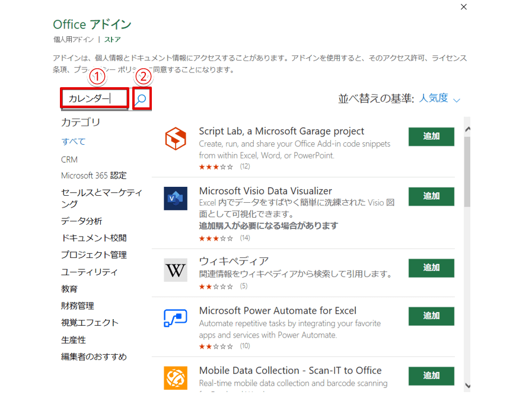The width and height of the screenshot is (532, 398).
Task: Click scrollbar up arrow in results
Action: point(467,129)
